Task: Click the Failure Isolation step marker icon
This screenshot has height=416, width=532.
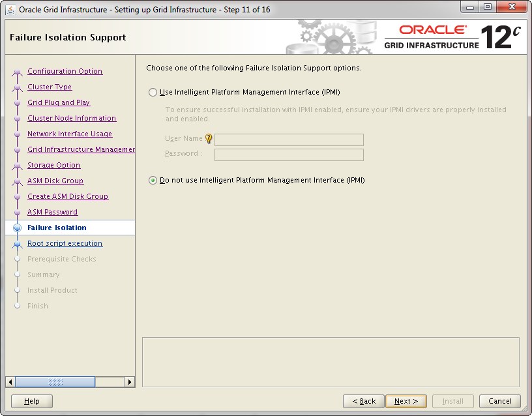Action: click(18, 228)
